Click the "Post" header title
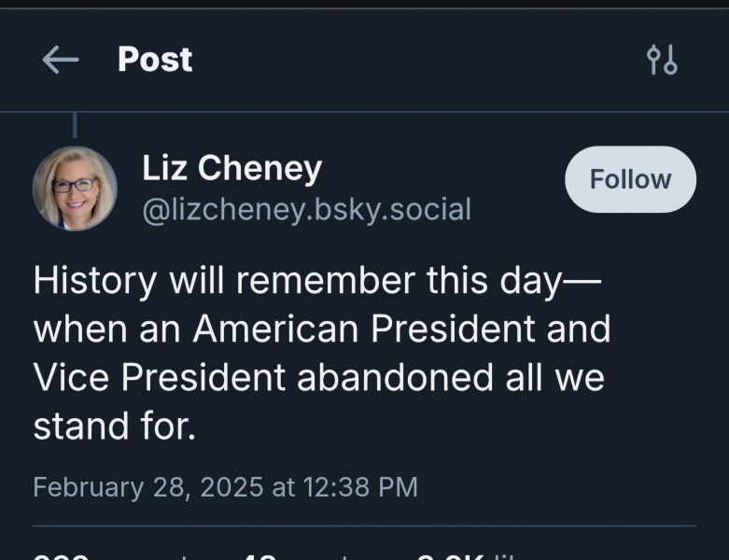Image resolution: width=729 pixels, height=560 pixels. [155, 60]
